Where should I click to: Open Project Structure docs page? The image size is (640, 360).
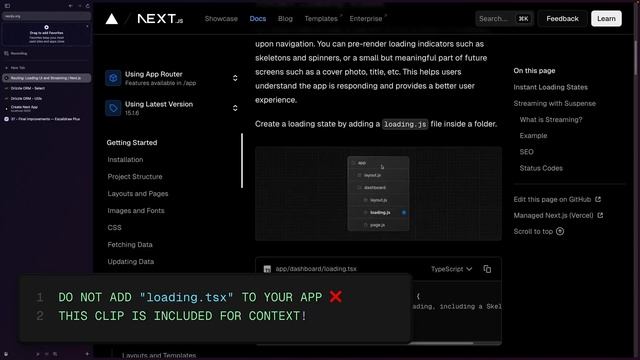(135, 177)
